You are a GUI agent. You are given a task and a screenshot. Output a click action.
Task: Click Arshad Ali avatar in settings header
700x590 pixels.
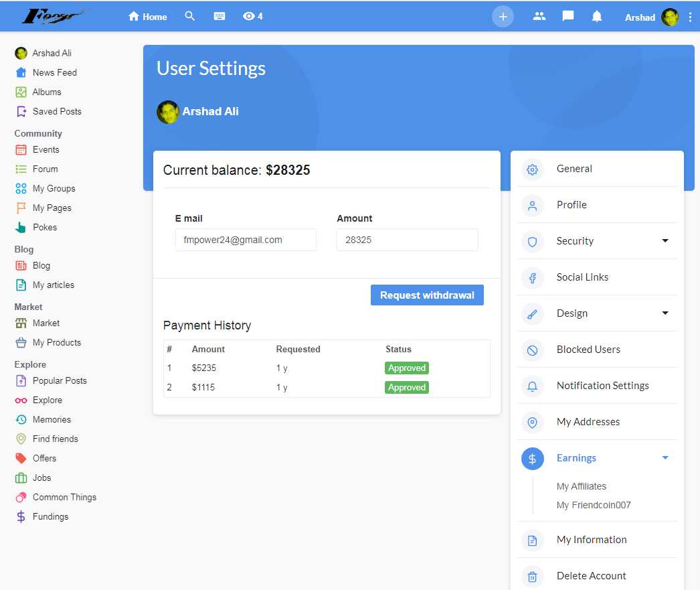pos(168,112)
